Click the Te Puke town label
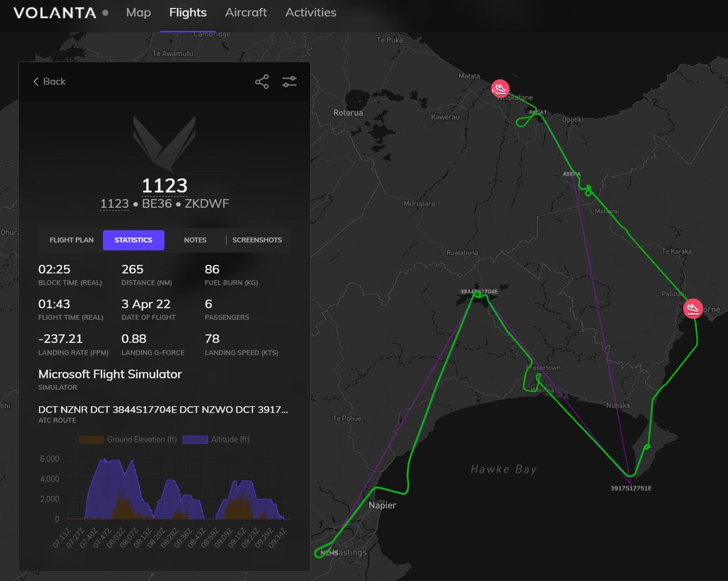728x581 pixels. click(x=389, y=40)
